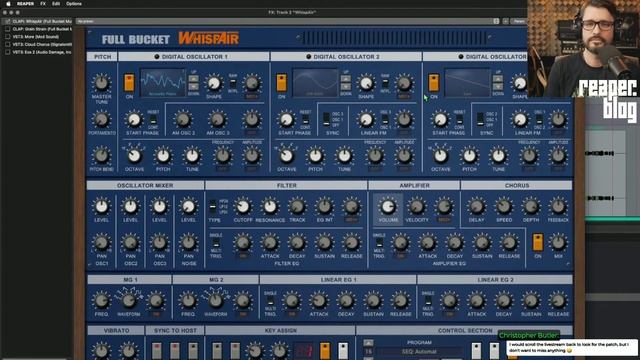This screenshot has height=360, width=640.
Task: Click the Full Bucket logo
Action: coord(136,40)
